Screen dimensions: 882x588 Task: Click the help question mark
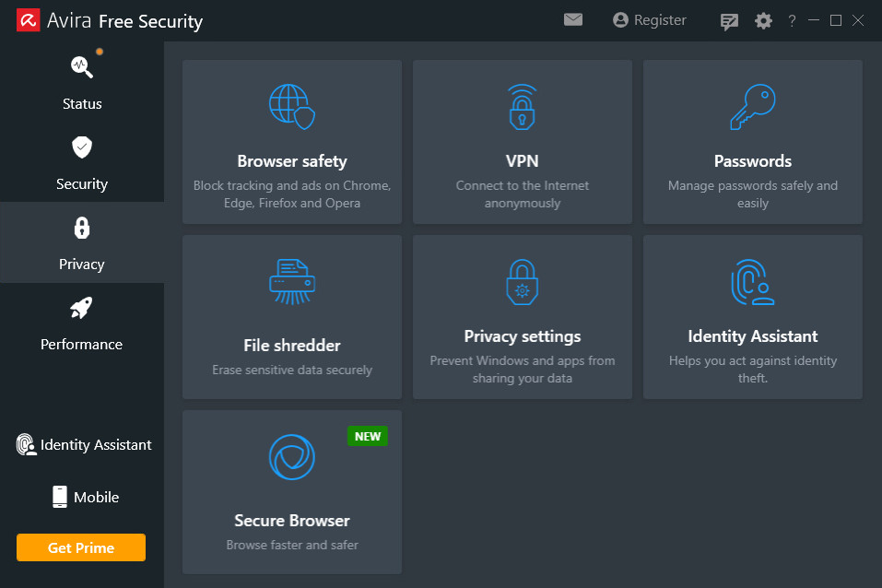pyautogui.click(x=792, y=21)
